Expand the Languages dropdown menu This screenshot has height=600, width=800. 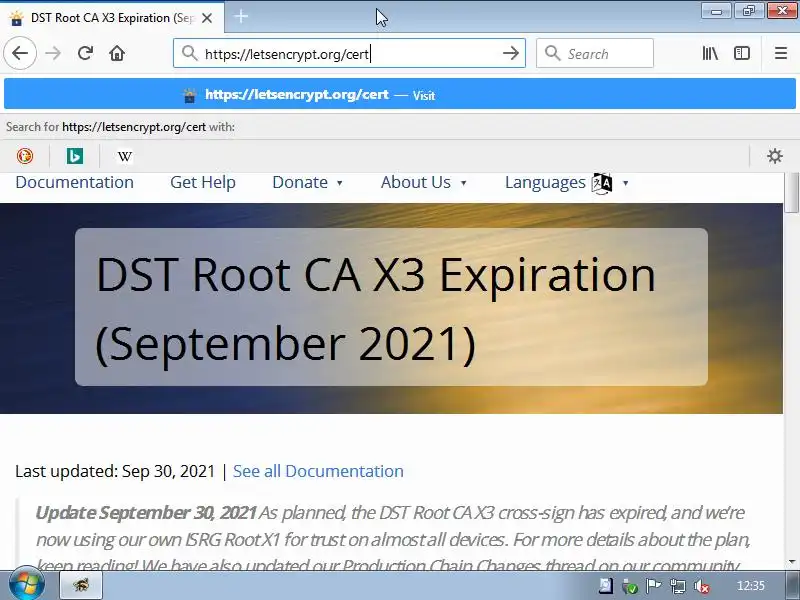point(566,183)
